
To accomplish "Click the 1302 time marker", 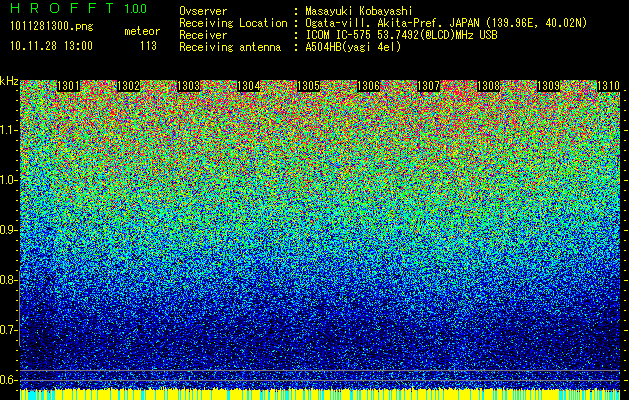I will pyautogui.click(x=128, y=86).
